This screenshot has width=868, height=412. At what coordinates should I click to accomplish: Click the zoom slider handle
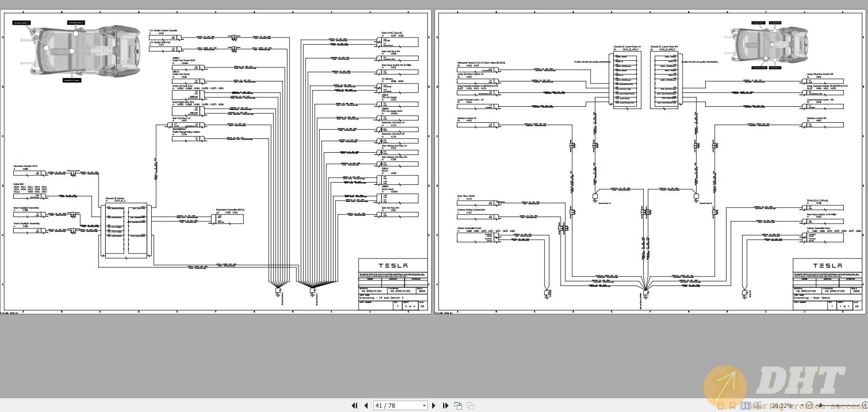click(820, 405)
